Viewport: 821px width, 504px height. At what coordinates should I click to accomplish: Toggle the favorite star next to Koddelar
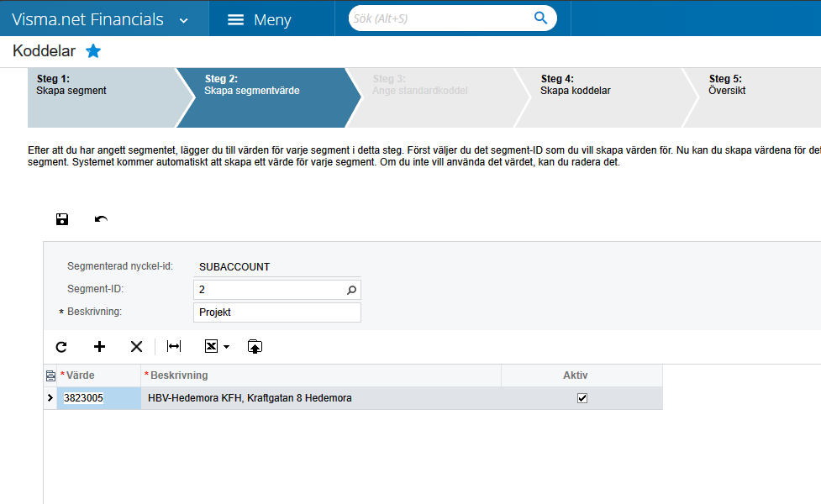[x=93, y=50]
